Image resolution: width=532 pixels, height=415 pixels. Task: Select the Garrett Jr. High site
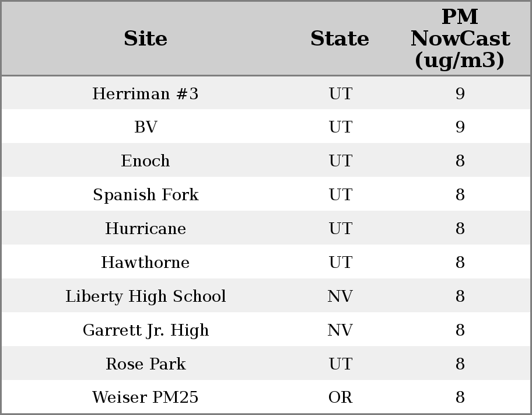click(145, 330)
